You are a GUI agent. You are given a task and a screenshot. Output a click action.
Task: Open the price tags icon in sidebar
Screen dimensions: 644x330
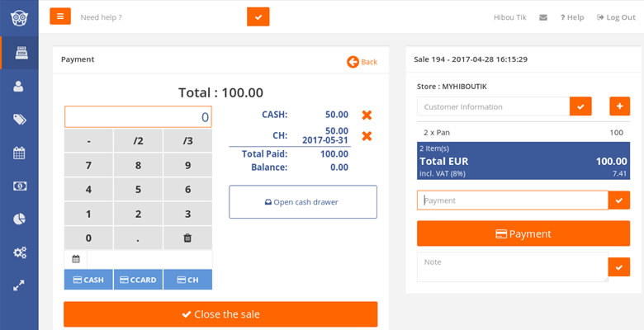click(x=19, y=120)
